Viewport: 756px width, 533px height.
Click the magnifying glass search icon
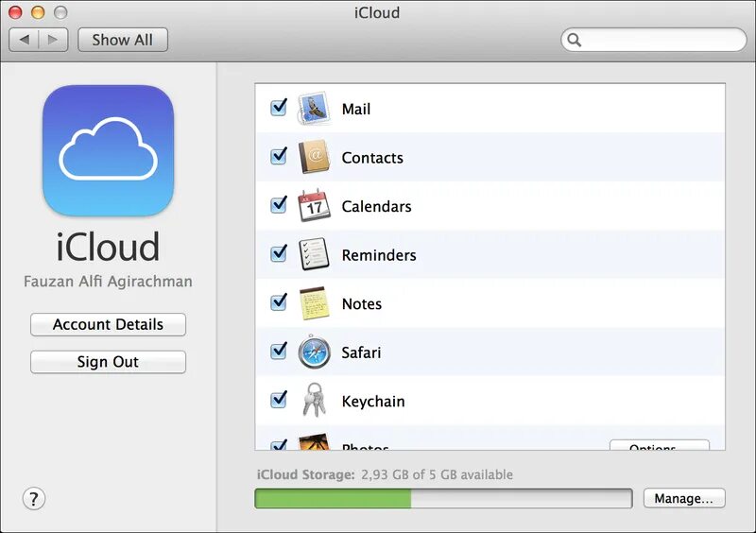click(x=574, y=40)
